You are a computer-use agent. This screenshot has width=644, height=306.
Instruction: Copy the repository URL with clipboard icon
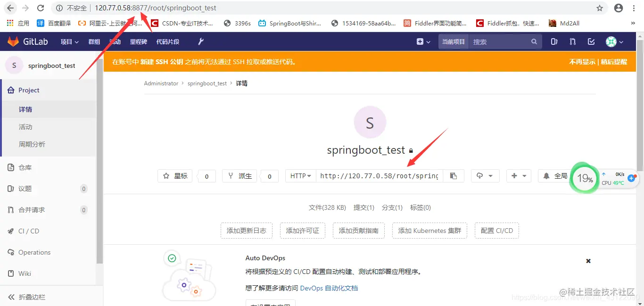(x=453, y=175)
